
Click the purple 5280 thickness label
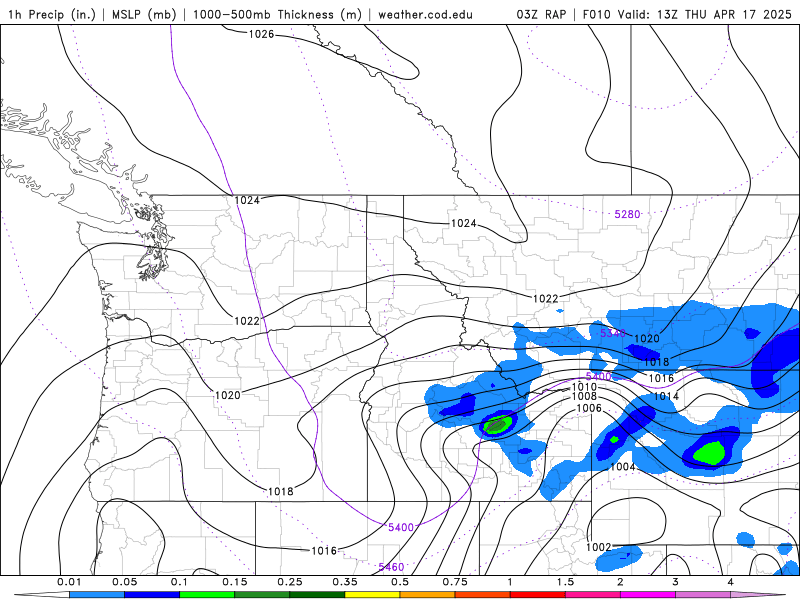[627, 214]
